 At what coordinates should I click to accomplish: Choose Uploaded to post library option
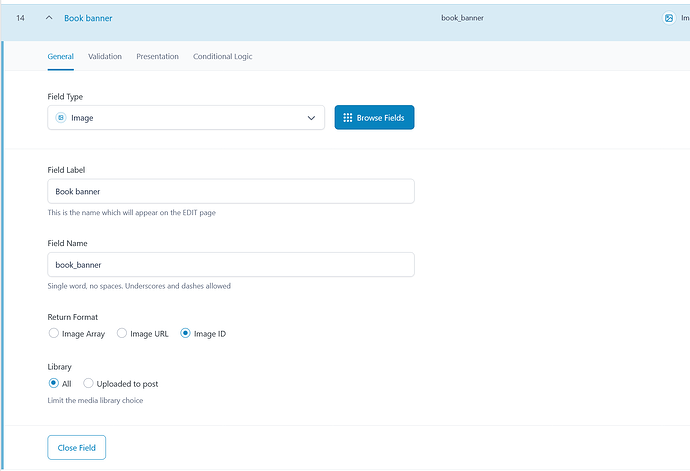pos(88,383)
